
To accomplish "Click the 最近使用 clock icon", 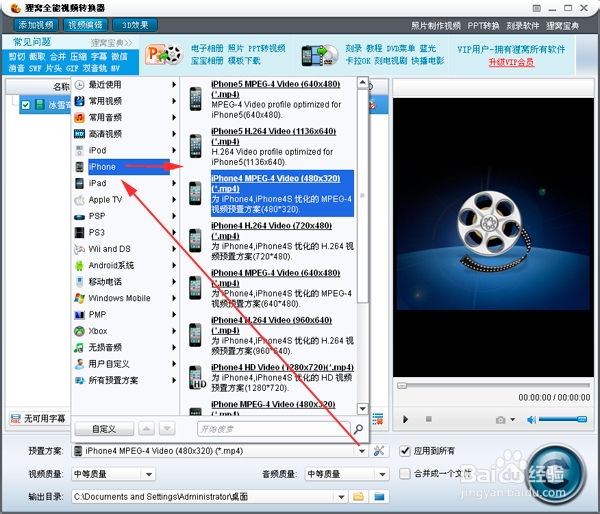I will pyautogui.click(x=79, y=85).
